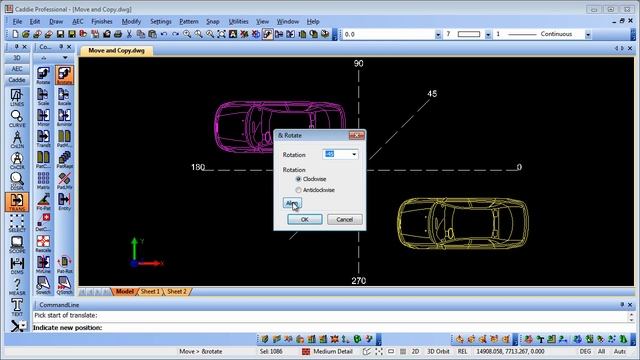Image resolution: width=640 pixels, height=360 pixels.
Task: Click the New file toolbar icon
Action: pyautogui.click(x=15, y=34)
